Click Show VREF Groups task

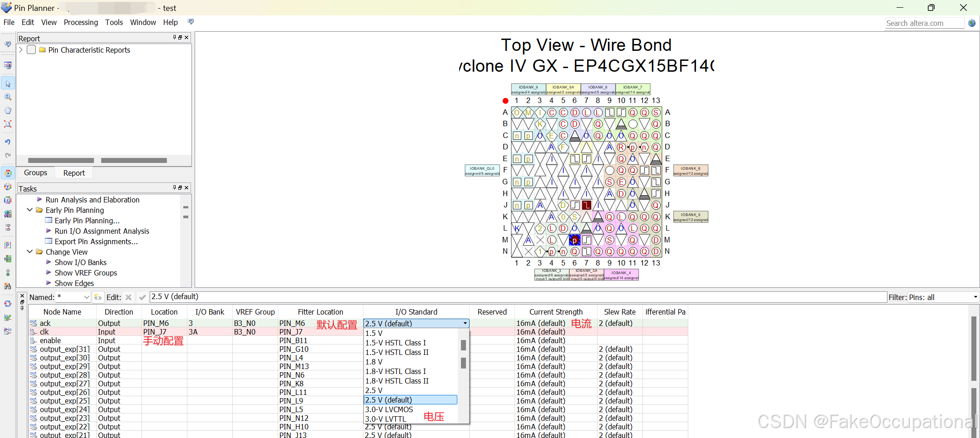pyautogui.click(x=86, y=273)
